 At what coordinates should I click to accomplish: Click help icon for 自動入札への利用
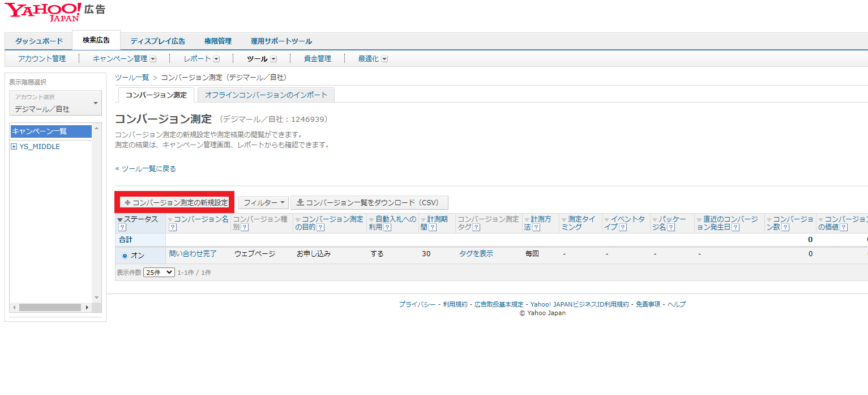[x=387, y=228]
